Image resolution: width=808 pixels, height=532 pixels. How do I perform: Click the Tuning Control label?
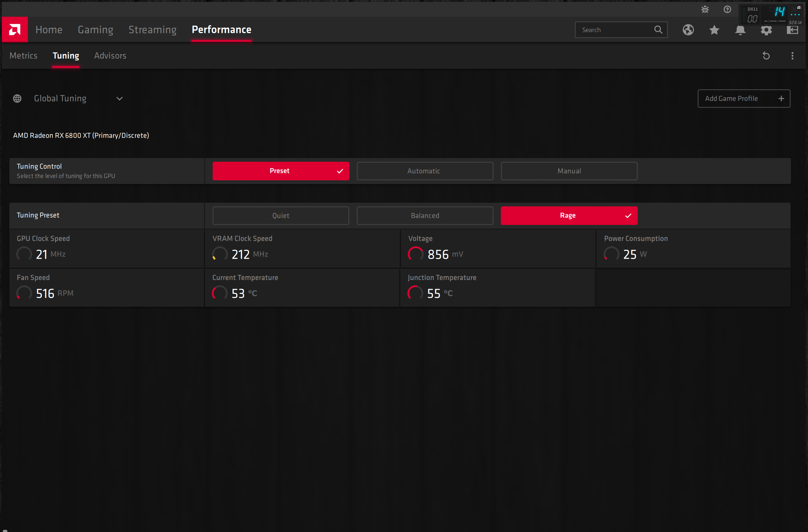pos(39,166)
